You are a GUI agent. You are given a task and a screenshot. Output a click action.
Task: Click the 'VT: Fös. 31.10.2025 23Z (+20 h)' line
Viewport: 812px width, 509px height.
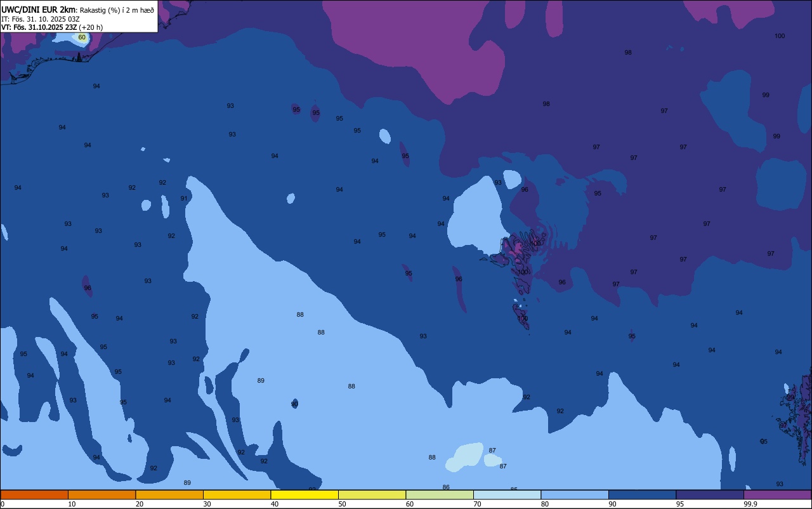(x=52, y=27)
